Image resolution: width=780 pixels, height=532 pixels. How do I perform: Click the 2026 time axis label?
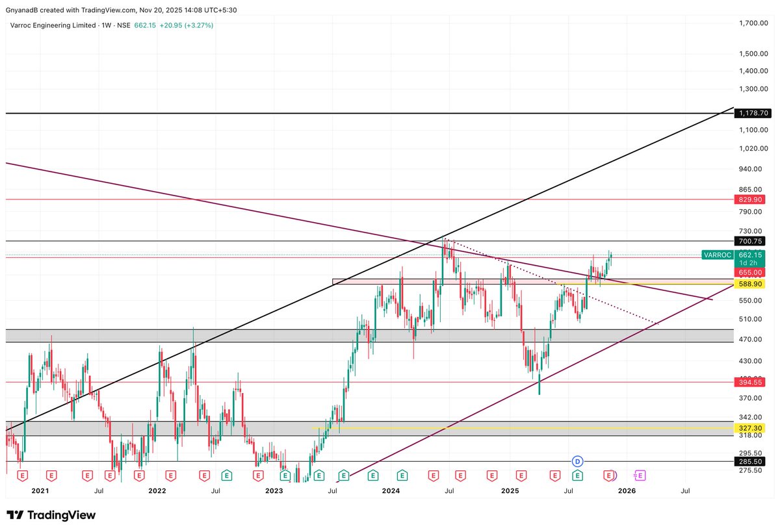coord(627,492)
